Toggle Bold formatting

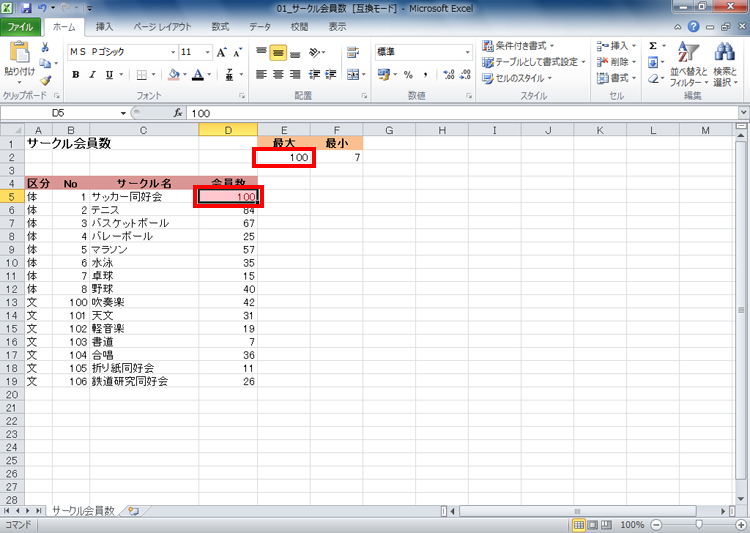coord(76,75)
